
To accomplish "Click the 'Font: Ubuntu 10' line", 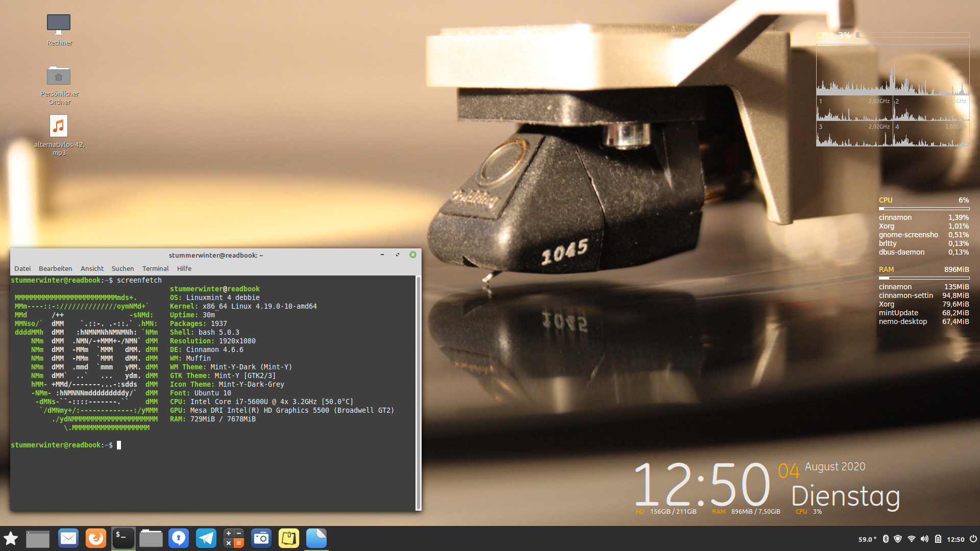I will [201, 393].
